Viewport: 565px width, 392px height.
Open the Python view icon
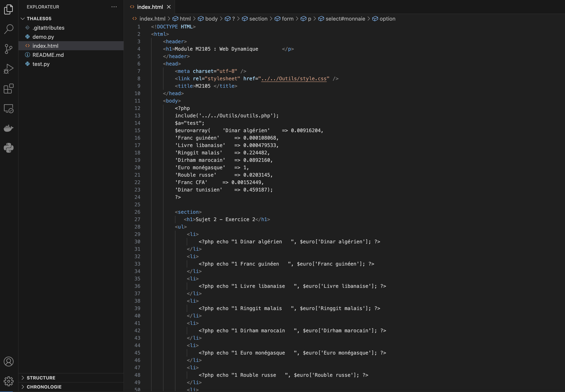9,148
